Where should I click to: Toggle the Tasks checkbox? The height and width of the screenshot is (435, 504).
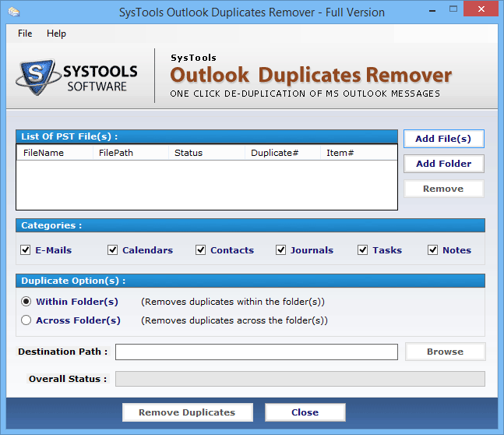362,250
